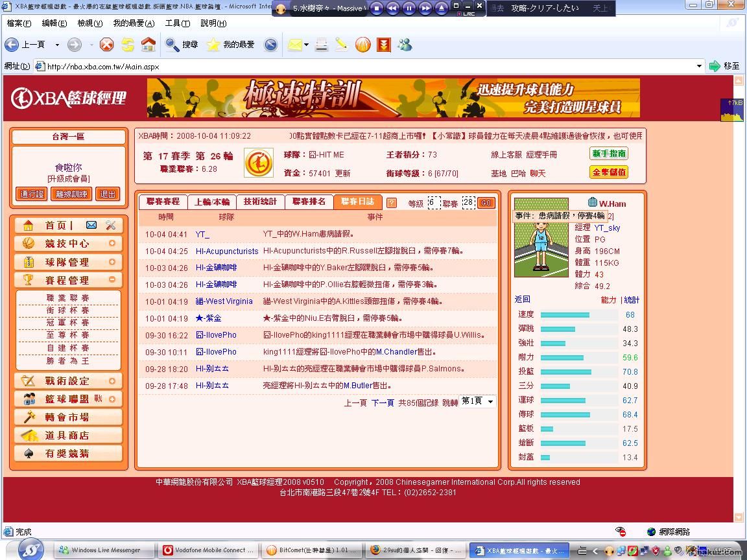
Task: Pause the music player track
Action: pos(409,8)
